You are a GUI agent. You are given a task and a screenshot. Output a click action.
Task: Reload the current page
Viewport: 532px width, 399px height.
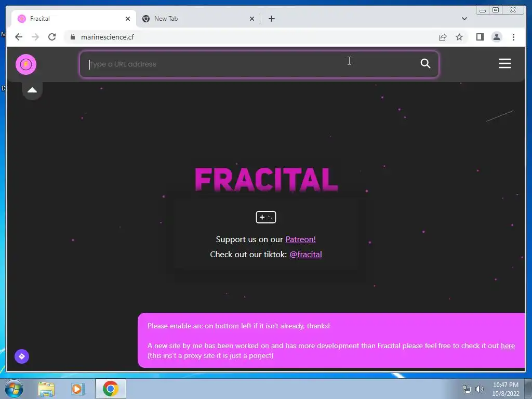pos(52,37)
